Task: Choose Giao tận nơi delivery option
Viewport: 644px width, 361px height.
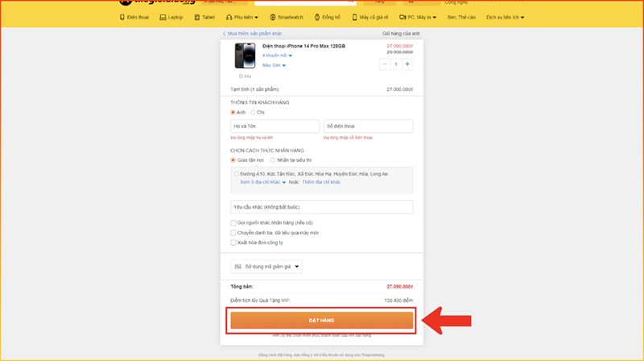Action: pyautogui.click(x=233, y=160)
